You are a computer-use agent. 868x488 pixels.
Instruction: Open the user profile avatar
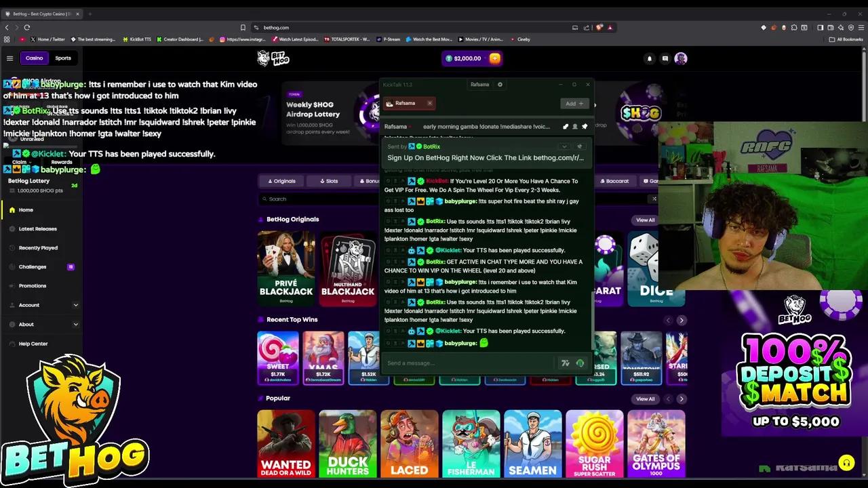coord(681,58)
